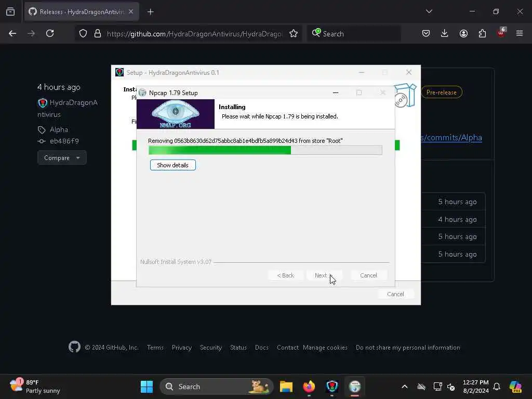Open Firefox recent browsing view icon

10,12
